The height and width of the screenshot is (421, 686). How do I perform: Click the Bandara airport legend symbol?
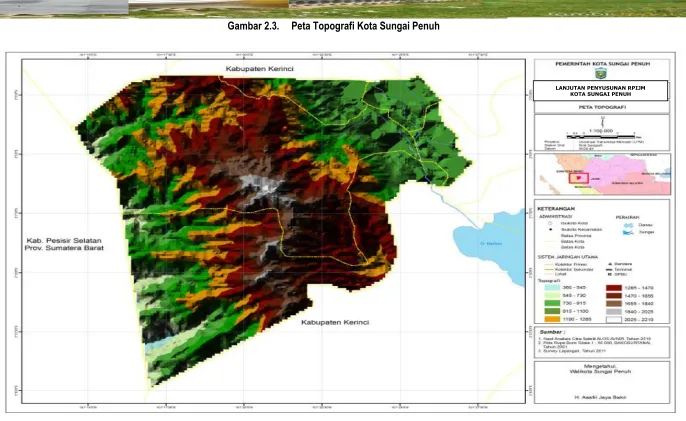tap(609, 264)
